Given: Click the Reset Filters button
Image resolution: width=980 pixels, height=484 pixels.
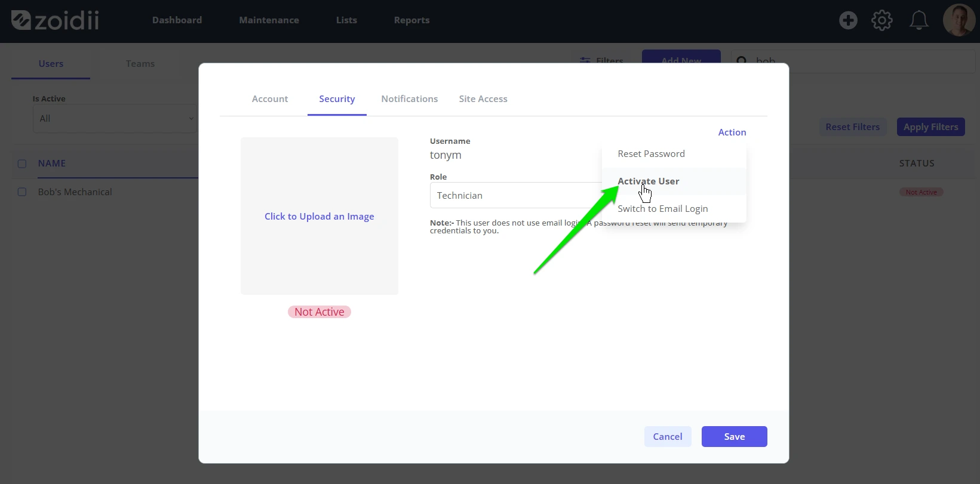Looking at the screenshot, I should [x=853, y=127].
